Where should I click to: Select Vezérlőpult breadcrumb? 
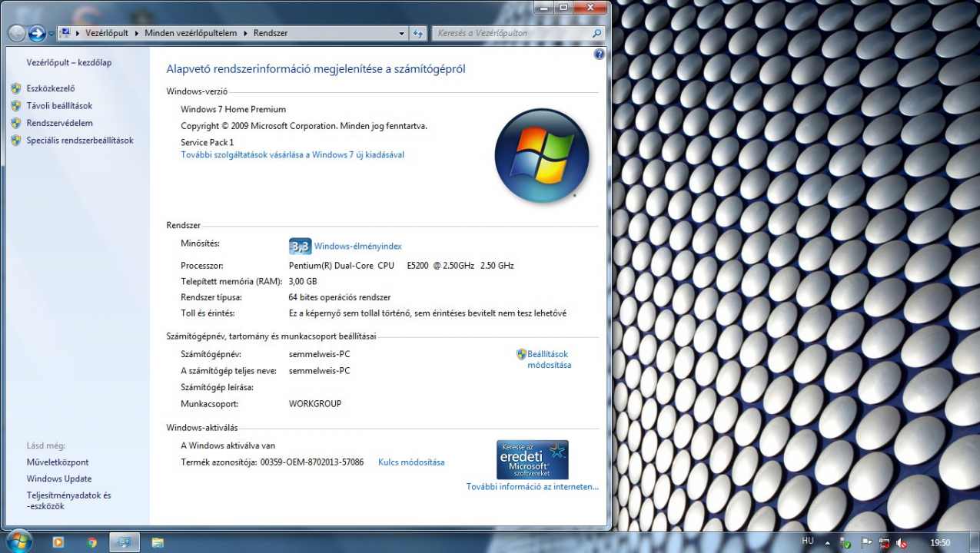106,33
